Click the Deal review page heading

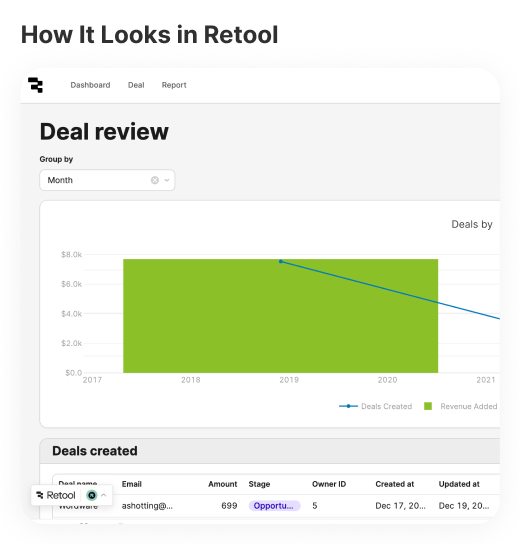104,132
